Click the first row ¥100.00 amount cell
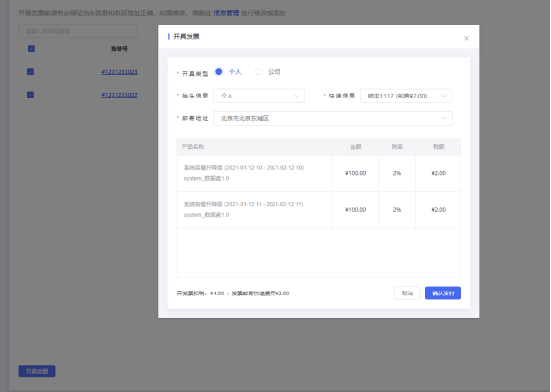The width and height of the screenshot is (551, 392). point(356,173)
